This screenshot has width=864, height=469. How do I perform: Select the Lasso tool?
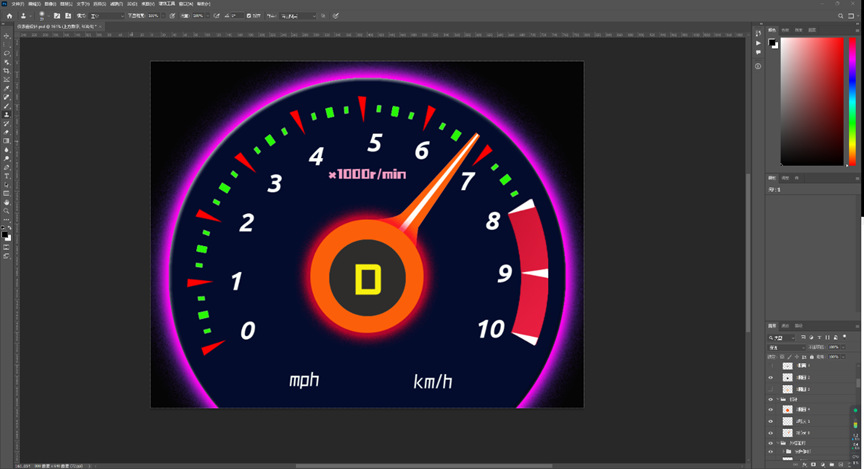point(7,53)
